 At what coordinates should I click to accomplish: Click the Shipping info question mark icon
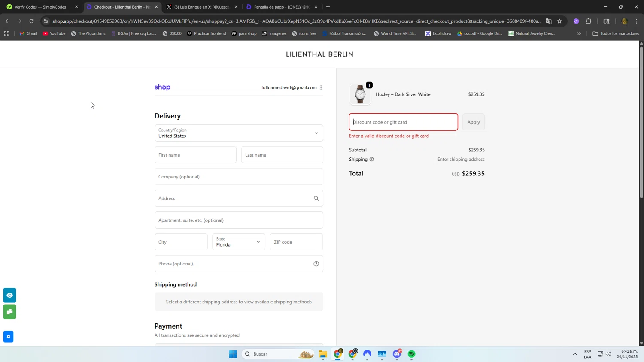[372, 160]
